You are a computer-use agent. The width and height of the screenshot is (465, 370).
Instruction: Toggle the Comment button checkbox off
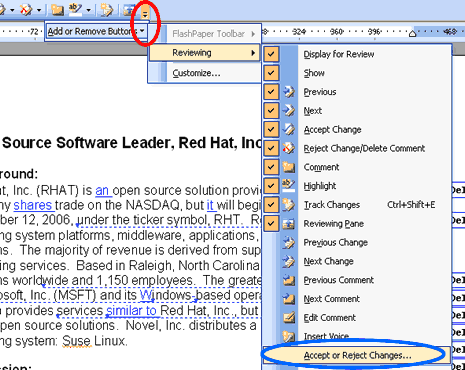coord(271,167)
